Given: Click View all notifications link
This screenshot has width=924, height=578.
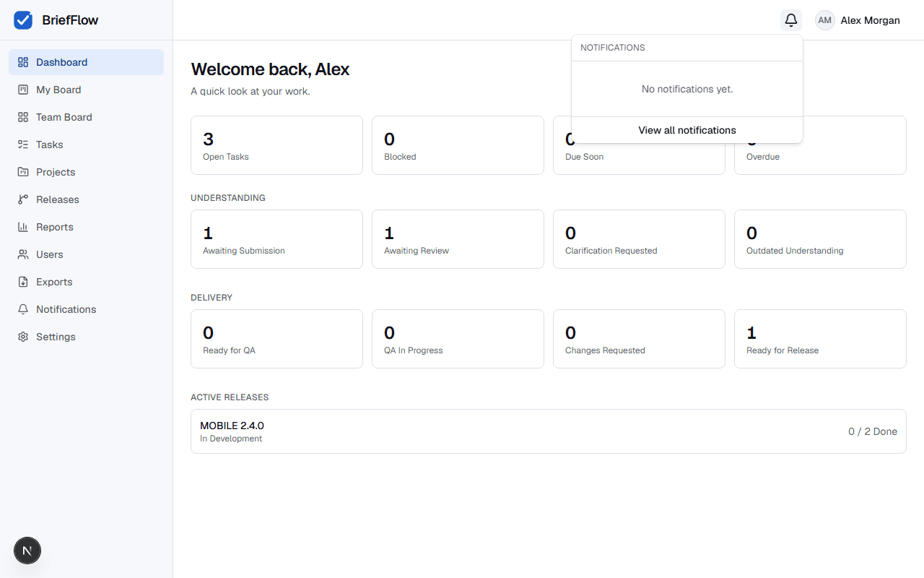Looking at the screenshot, I should pos(687,130).
